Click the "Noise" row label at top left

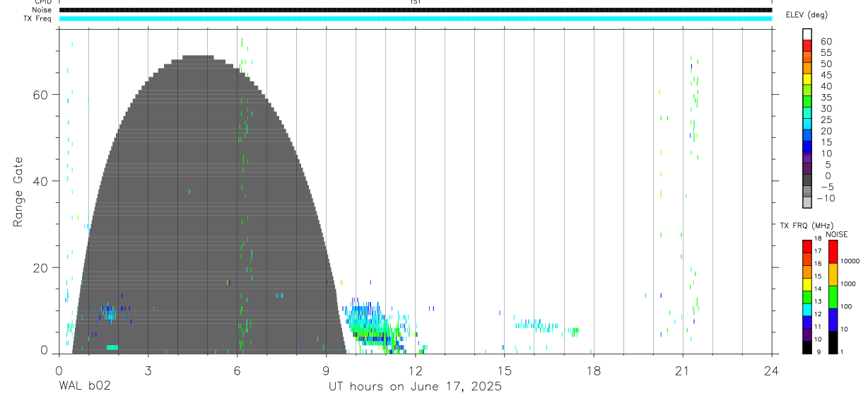pos(42,10)
